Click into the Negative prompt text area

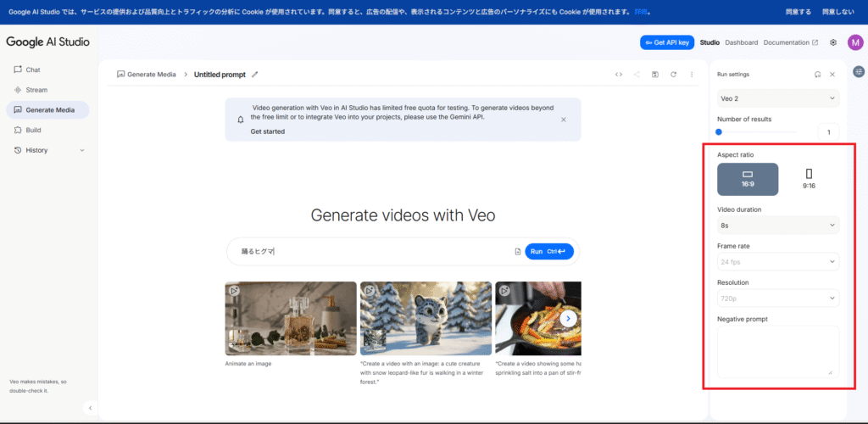coord(778,351)
